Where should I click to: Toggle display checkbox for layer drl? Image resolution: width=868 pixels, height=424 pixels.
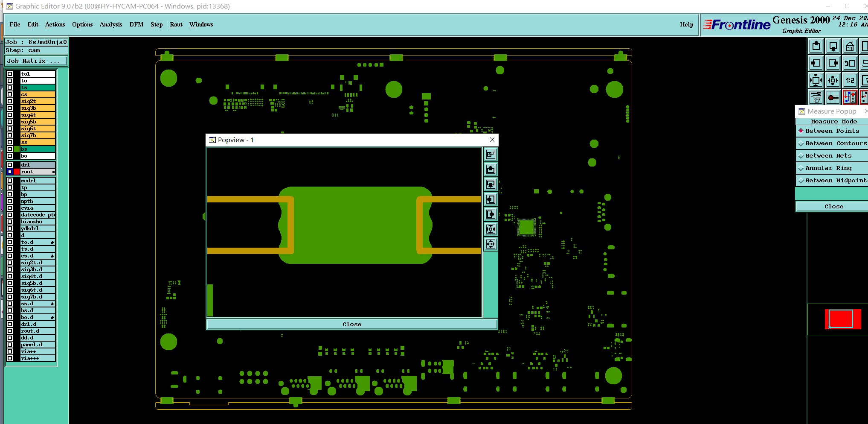click(x=10, y=165)
